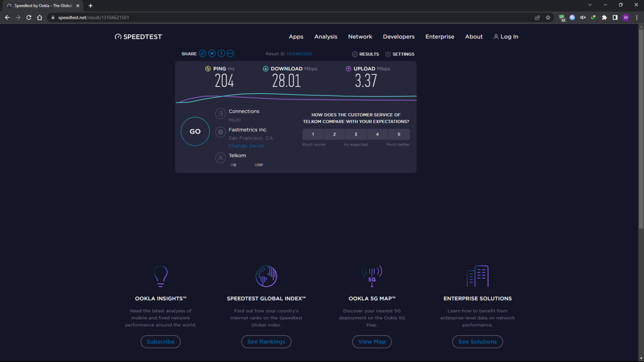The height and width of the screenshot is (362, 644).
Task: Open the Settings page with gear
Action: (400, 54)
